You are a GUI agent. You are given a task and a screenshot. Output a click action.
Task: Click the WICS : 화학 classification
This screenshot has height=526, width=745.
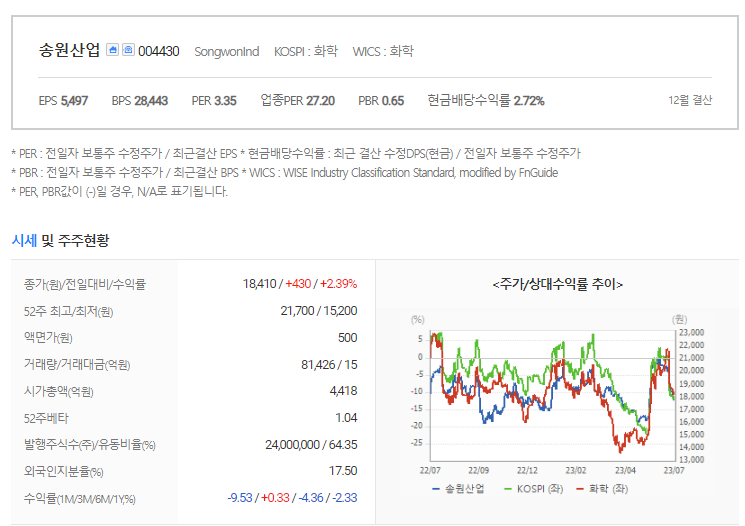(x=383, y=51)
